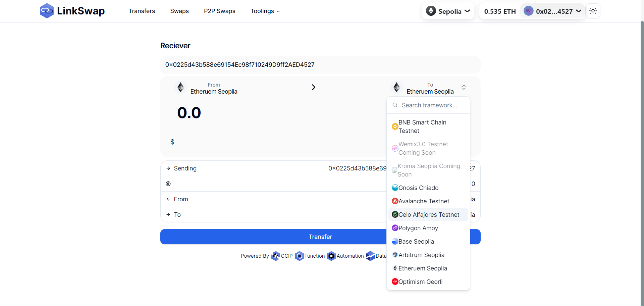Click the Optimism Georli logo icon
Image resolution: width=644 pixels, height=306 pixels.
(x=395, y=282)
